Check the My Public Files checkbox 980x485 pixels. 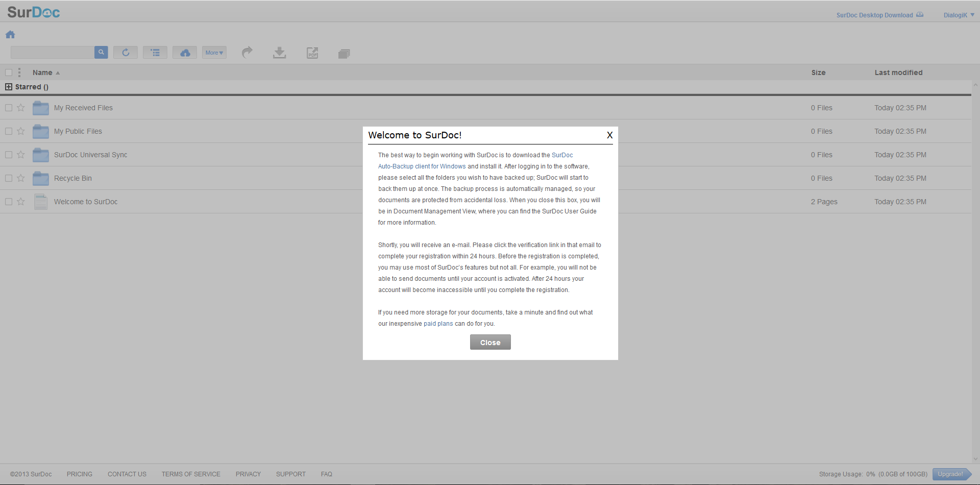point(9,131)
